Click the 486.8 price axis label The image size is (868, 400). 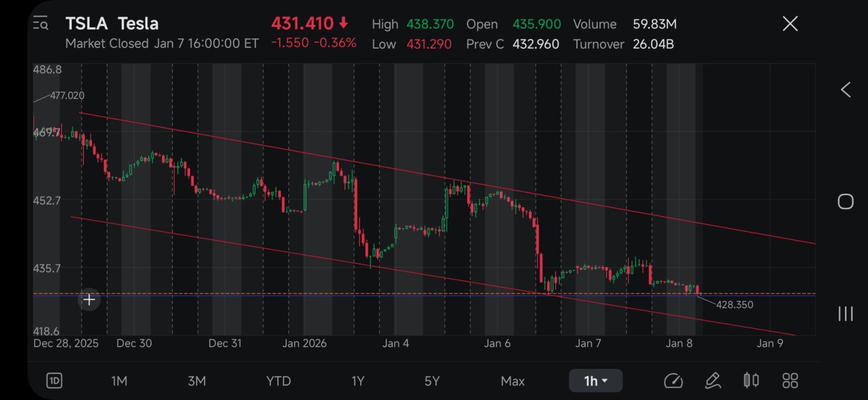pos(47,69)
